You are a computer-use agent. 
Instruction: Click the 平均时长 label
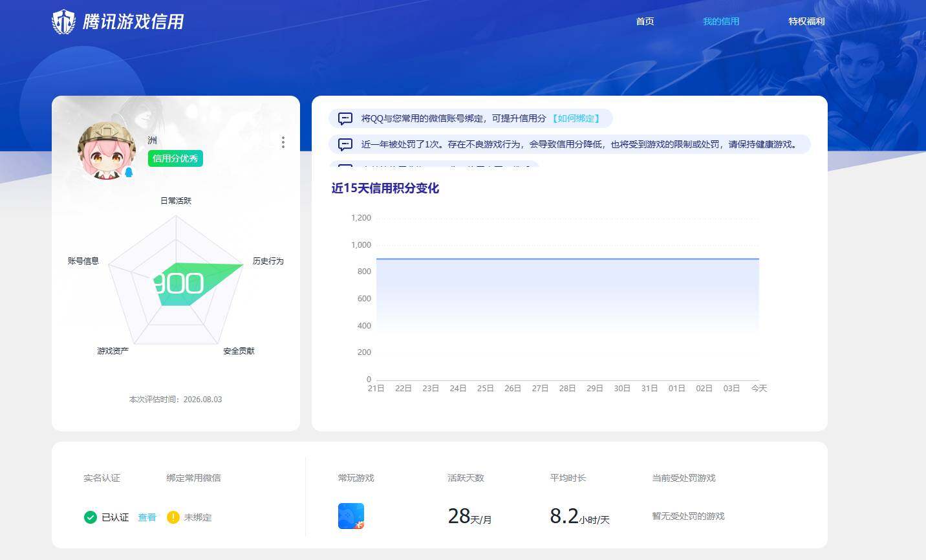pyautogui.click(x=568, y=478)
